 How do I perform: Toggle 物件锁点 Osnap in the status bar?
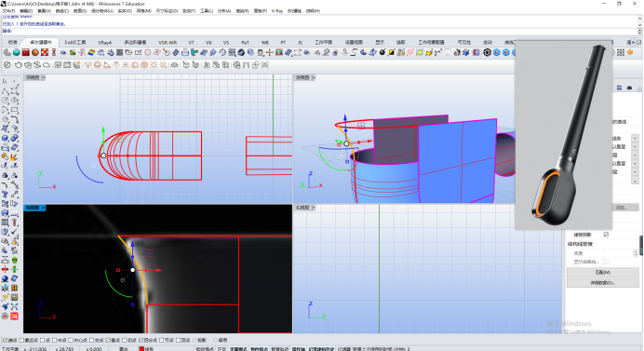click(x=259, y=349)
